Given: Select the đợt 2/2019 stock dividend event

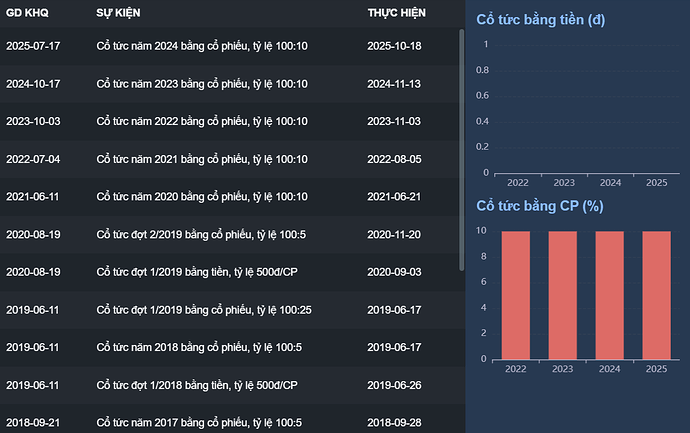Looking at the screenshot, I should pyautogui.click(x=198, y=235).
